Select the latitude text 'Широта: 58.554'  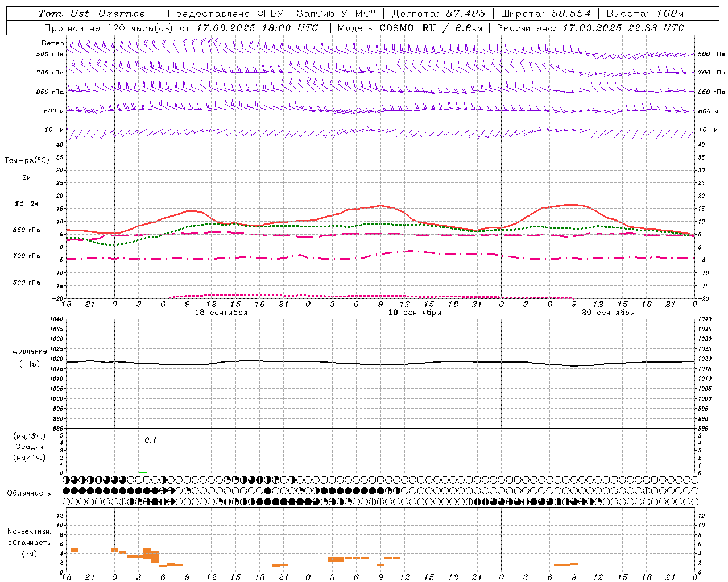(x=546, y=14)
